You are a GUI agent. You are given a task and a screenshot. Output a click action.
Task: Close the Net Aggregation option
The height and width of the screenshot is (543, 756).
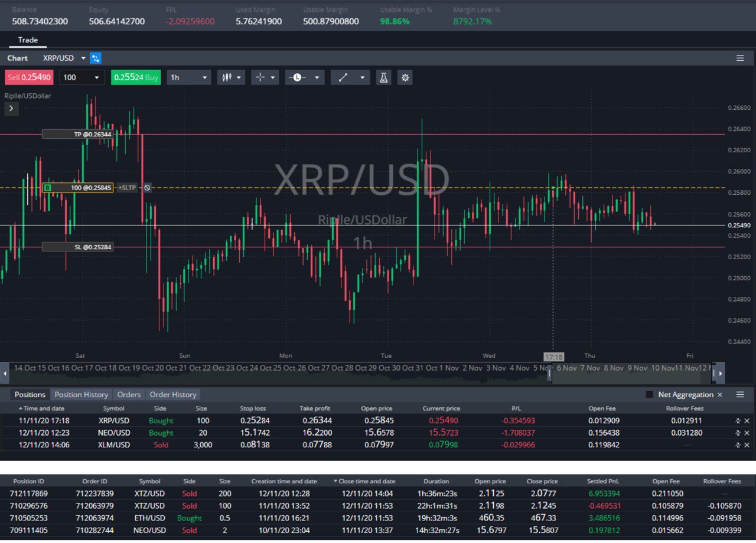coord(719,395)
